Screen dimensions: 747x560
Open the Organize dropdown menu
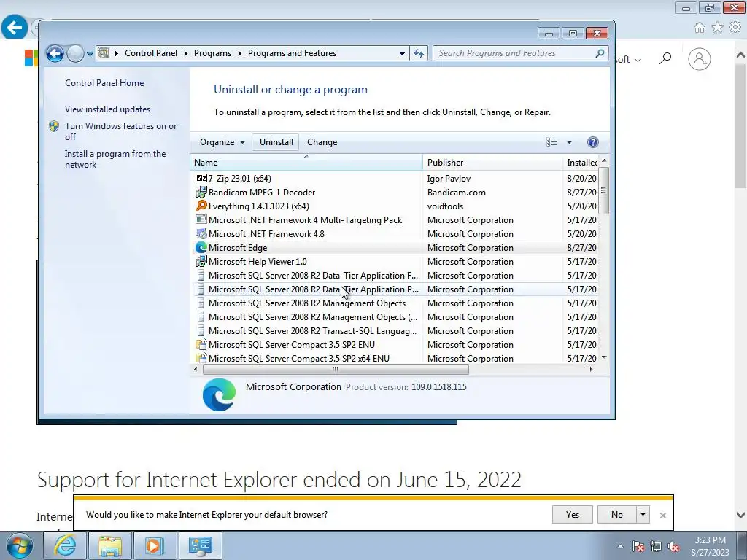point(222,142)
